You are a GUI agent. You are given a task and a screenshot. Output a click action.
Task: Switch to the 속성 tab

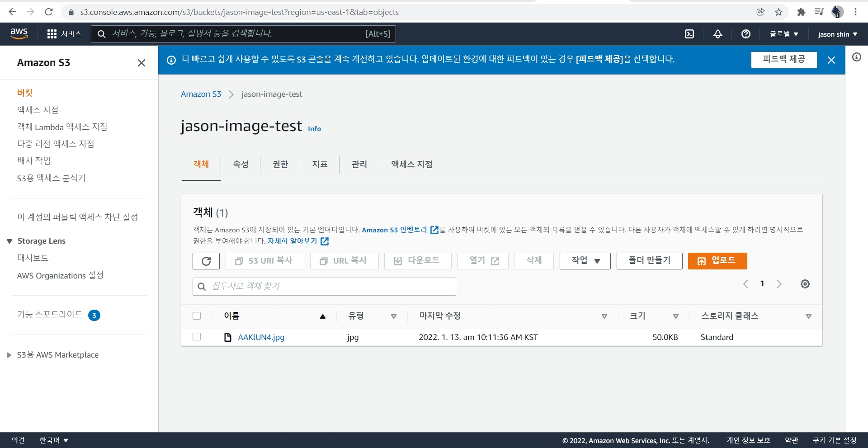pos(241,165)
